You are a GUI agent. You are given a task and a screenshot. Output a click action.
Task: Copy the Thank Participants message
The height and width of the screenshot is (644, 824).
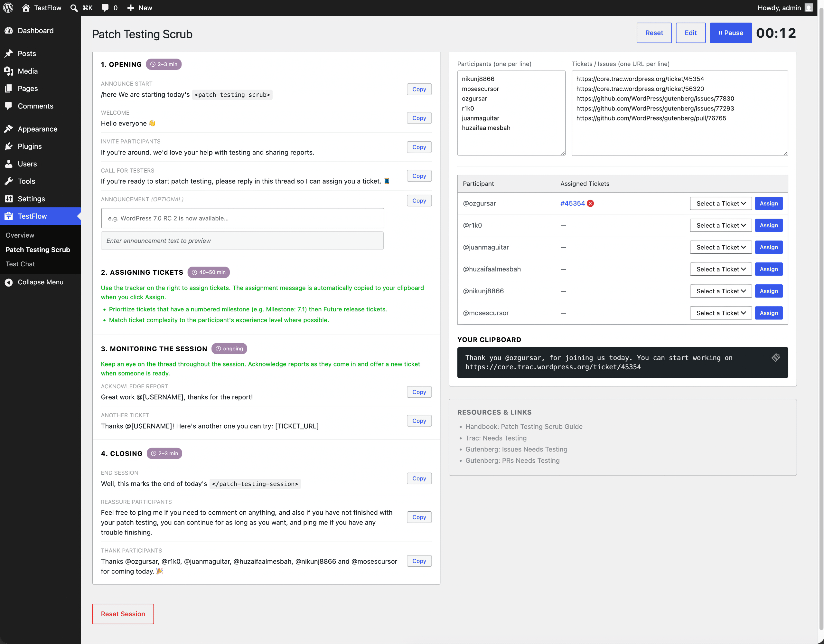[x=419, y=561]
